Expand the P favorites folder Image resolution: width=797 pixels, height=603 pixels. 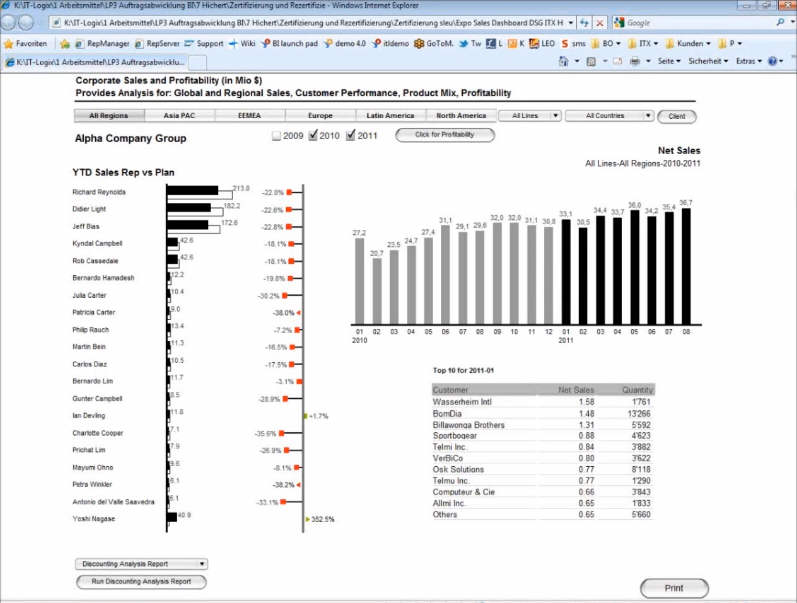(730, 44)
